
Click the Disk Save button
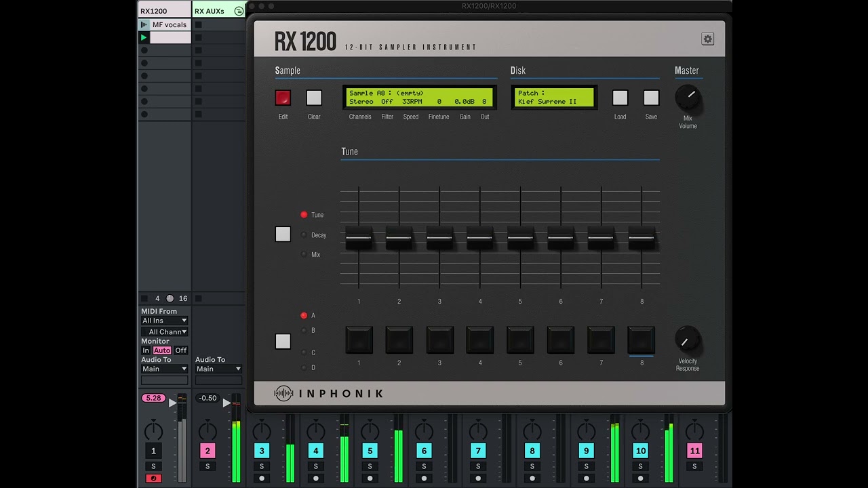point(651,98)
